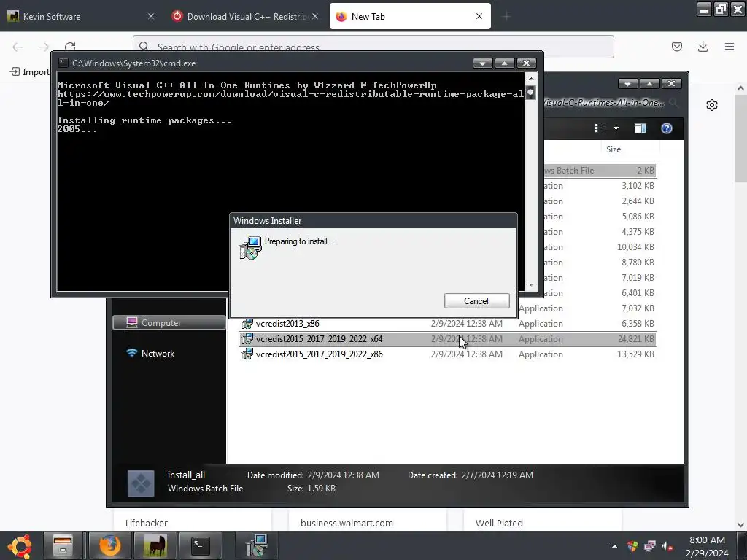The height and width of the screenshot is (560, 747).
Task: Click the 13,529 KB size cell
Action: [635, 354]
